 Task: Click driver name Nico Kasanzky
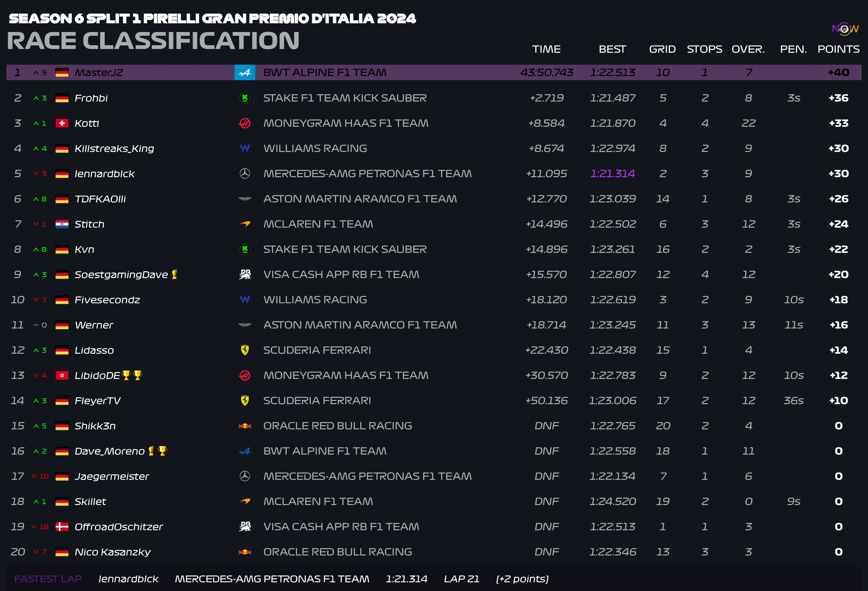pos(113,552)
